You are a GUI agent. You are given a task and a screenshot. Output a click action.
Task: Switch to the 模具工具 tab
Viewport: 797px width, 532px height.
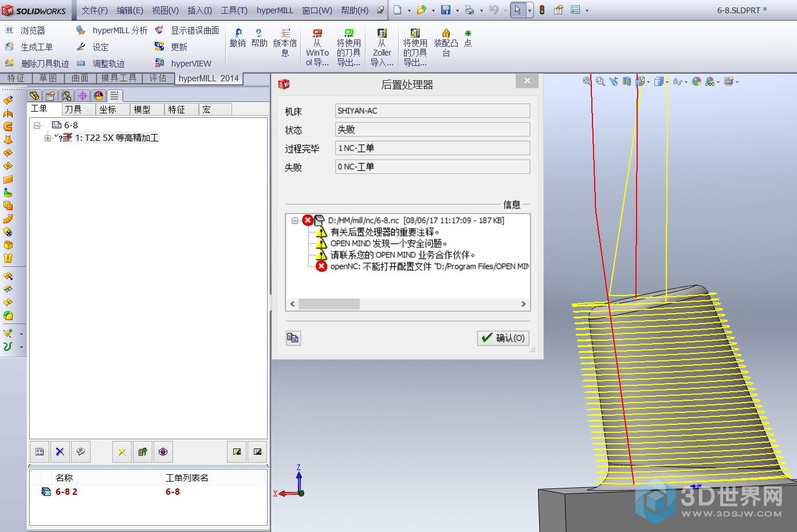tap(119, 78)
